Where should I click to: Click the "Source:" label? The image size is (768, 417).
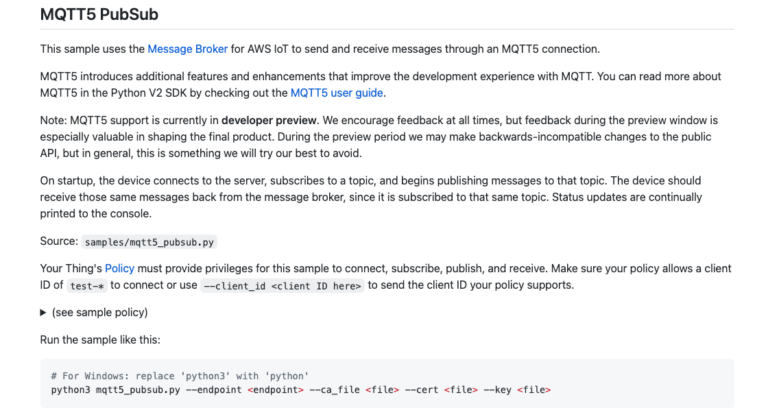pos(58,241)
